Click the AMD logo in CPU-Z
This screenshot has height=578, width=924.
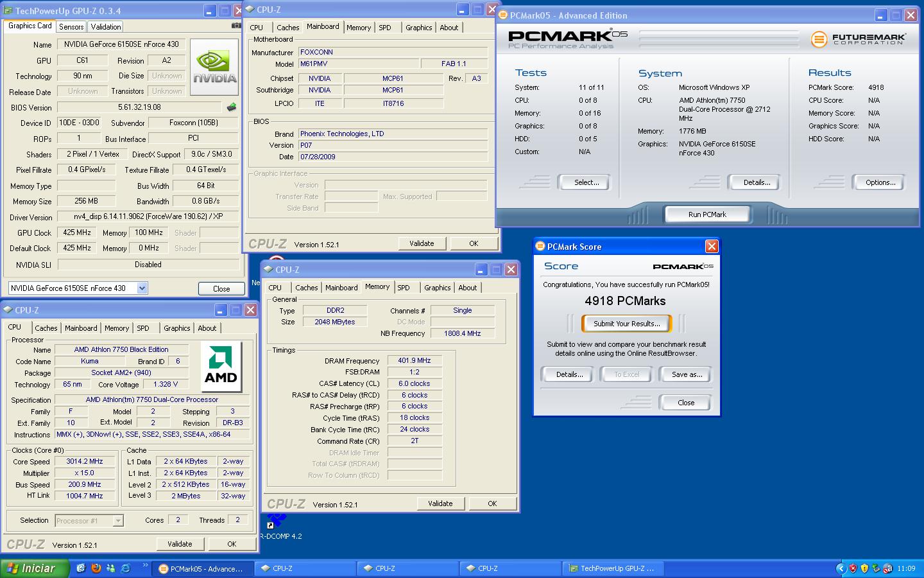point(221,367)
